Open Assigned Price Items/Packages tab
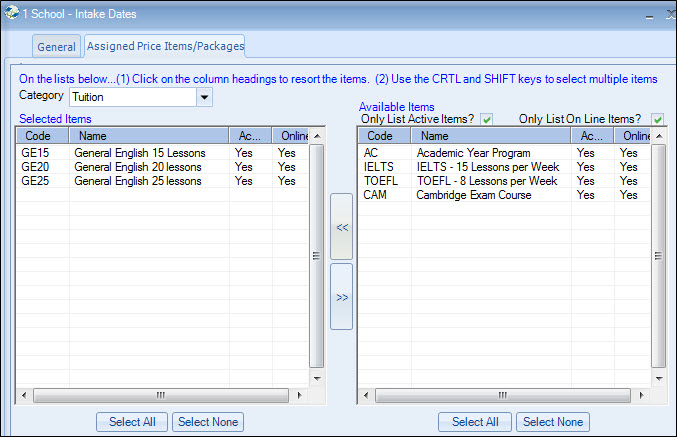Screen dimensions: 677x437 [165, 46]
